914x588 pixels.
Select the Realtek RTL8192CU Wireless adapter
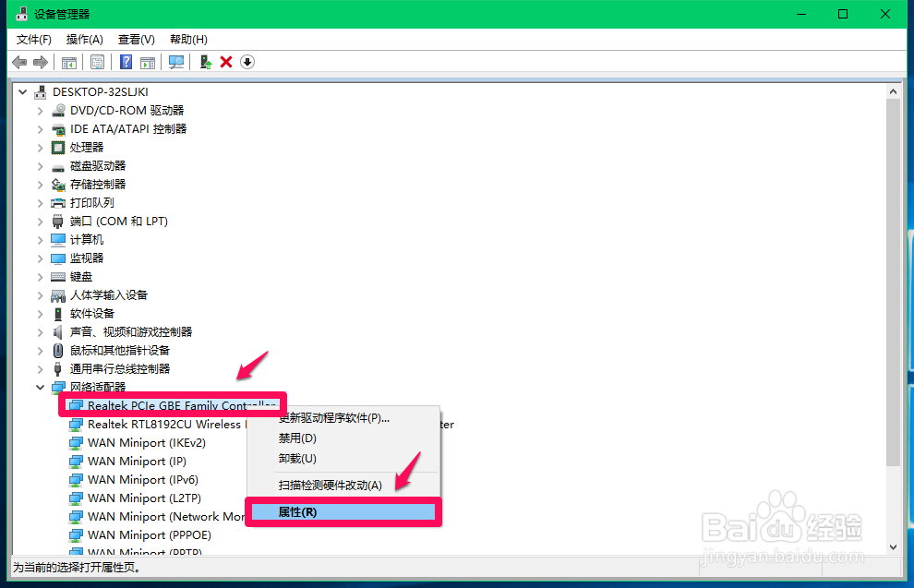148,424
